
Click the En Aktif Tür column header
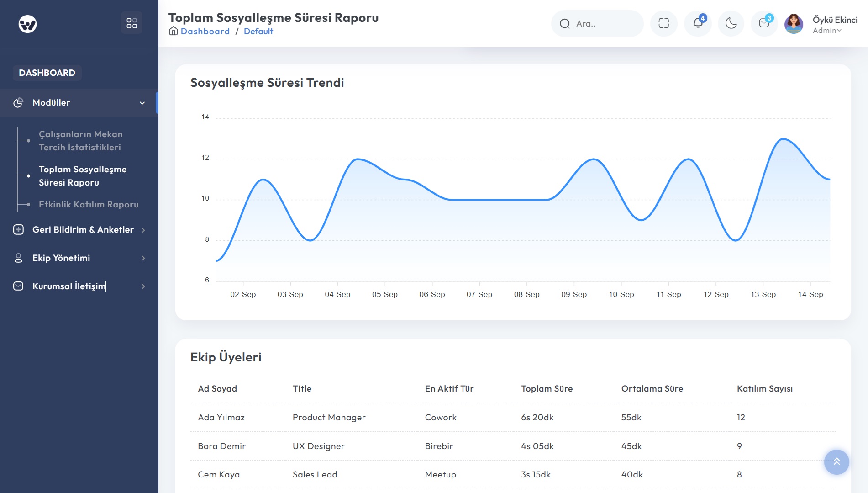point(449,389)
